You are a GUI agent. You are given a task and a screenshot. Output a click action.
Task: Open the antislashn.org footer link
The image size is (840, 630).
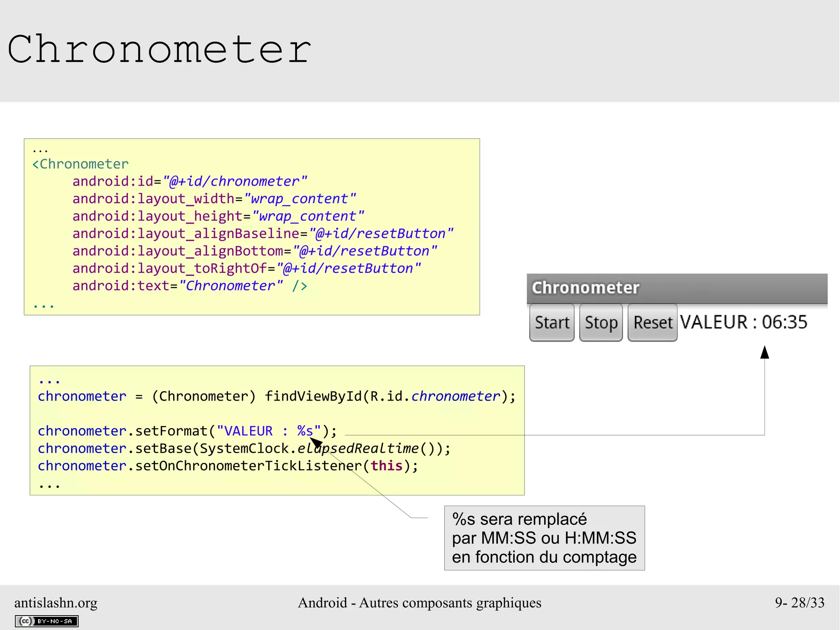pos(56,603)
